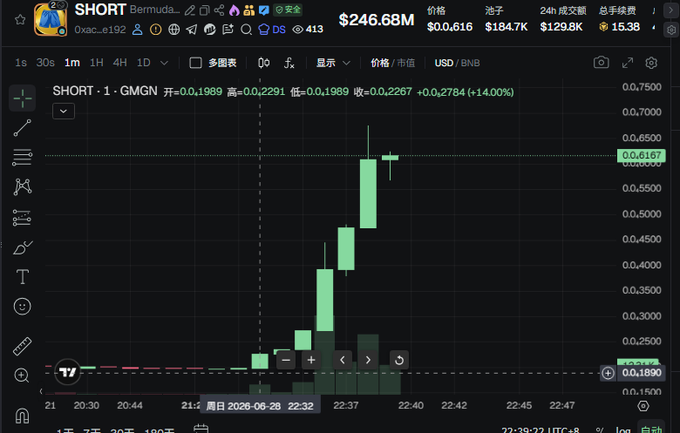Select 价格 price mode
Image resolution: width=680 pixels, height=433 pixels.
click(379, 63)
